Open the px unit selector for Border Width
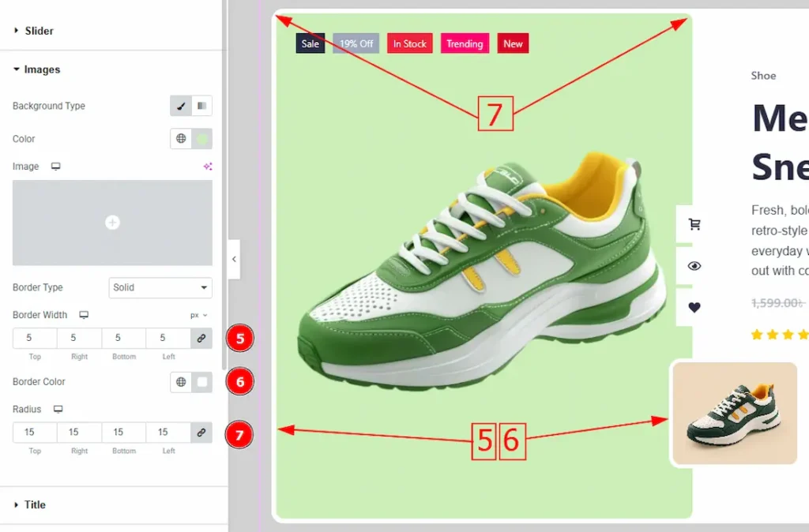 pos(198,315)
